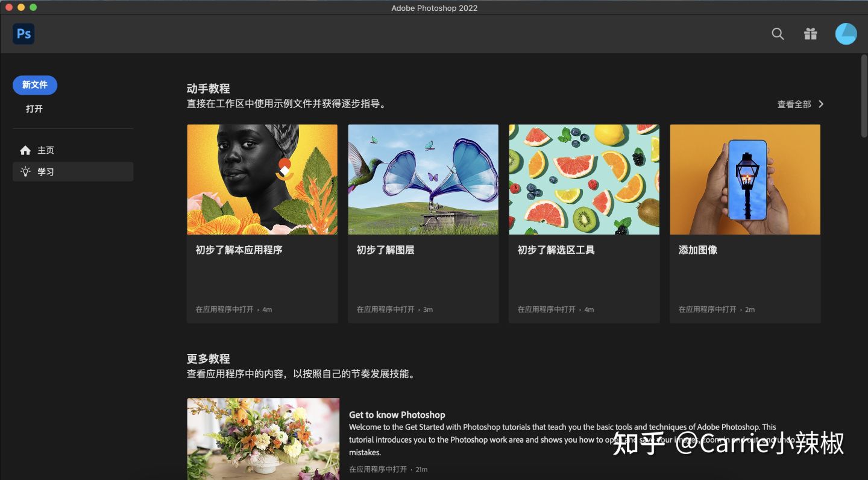This screenshot has height=480, width=868.
Task: Click the 更多教程 section heading
Action: click(x=208, y=359)
